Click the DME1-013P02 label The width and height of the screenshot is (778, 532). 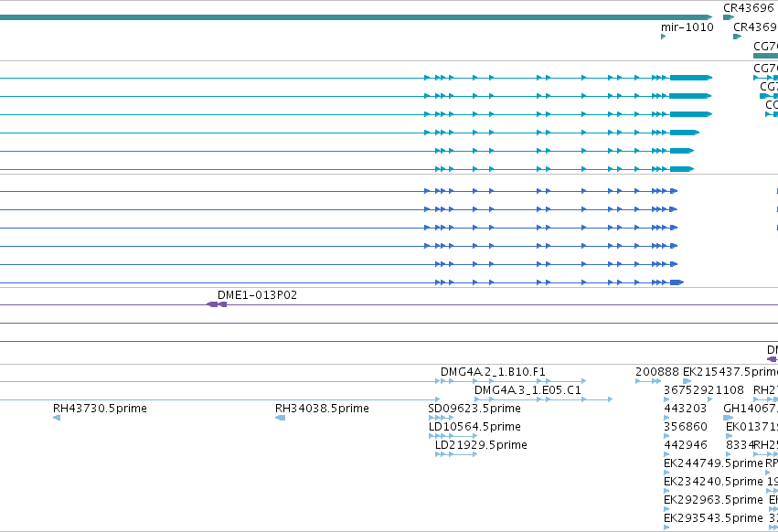coord(257,294)
